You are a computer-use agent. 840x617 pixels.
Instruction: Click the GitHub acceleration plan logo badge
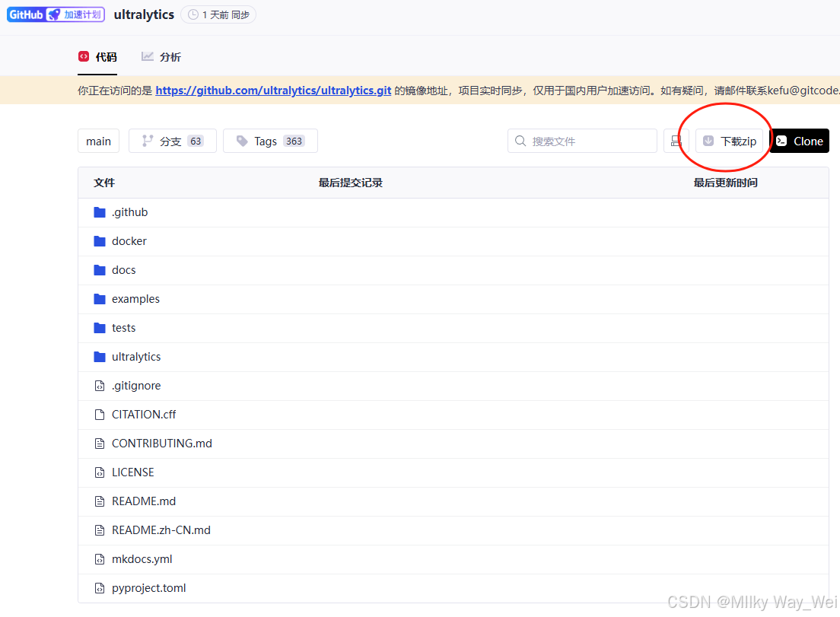tap(56, 14)
